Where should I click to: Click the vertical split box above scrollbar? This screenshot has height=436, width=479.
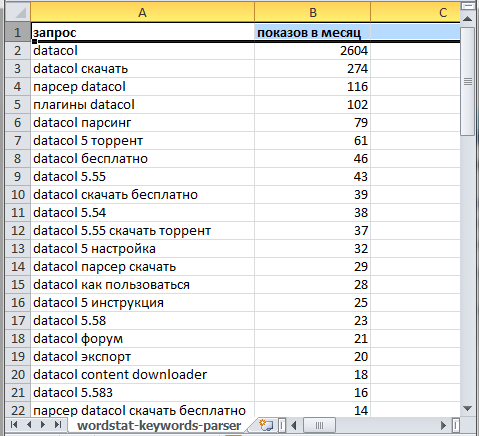click(468, 6)
